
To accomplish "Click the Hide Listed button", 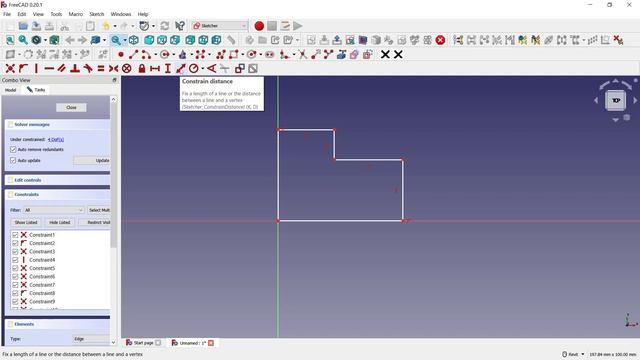I will (x=60, y=222).
